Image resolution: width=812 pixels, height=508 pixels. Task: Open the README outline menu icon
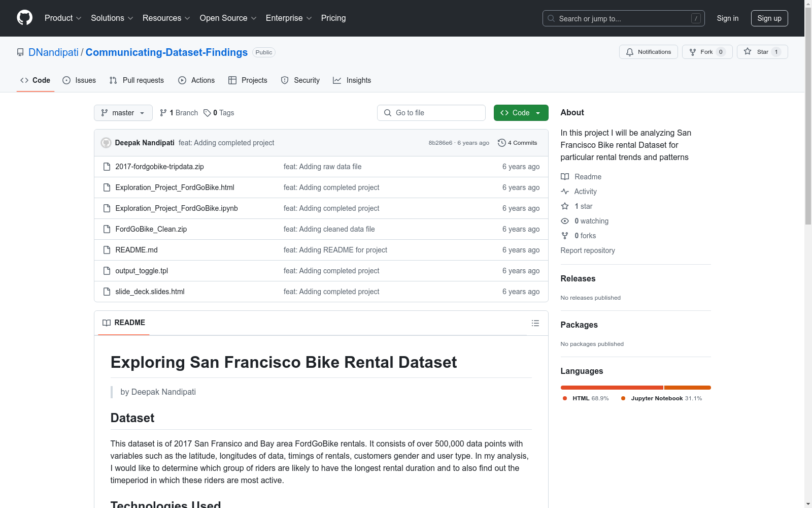coord(535,323)
